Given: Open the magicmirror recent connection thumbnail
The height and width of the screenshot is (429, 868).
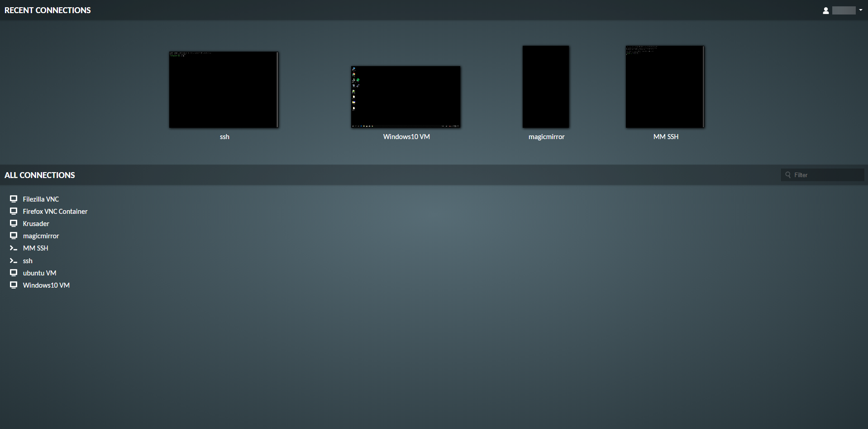Looking at the screenshot, I should 546,87.
